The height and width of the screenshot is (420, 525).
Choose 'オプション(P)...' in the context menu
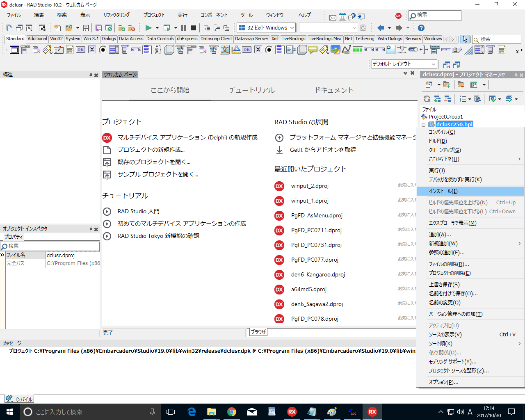(470, 382)
